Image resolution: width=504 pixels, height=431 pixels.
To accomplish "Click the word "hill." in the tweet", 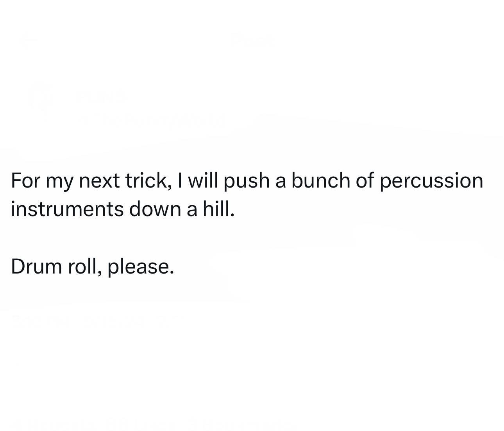I will point(218,209).
